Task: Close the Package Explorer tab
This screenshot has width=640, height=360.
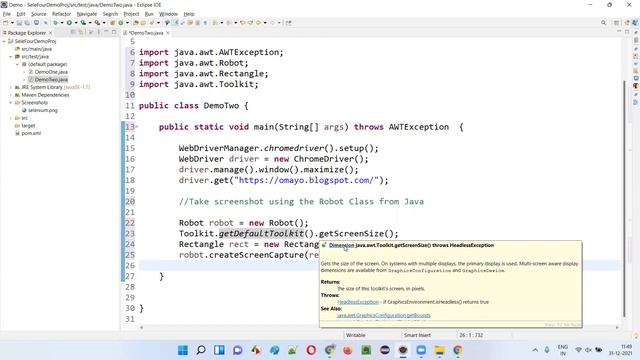Action: (x=51, y=33)
